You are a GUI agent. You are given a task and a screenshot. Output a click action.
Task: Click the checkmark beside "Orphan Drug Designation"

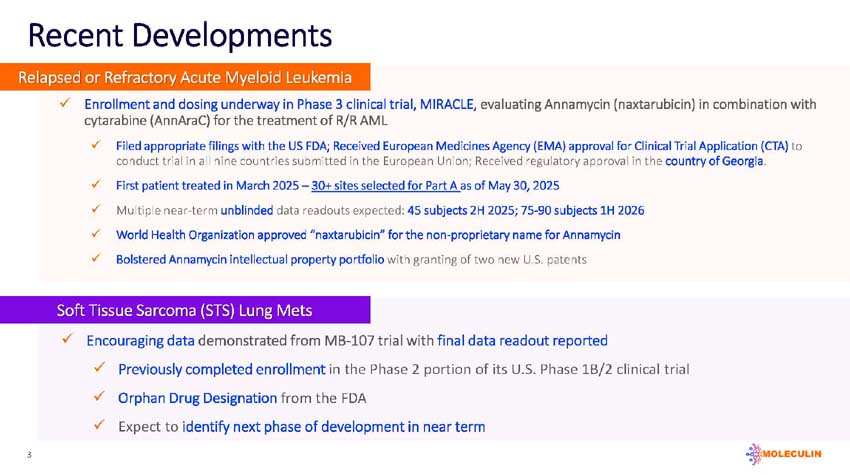[x=99, y=397]
